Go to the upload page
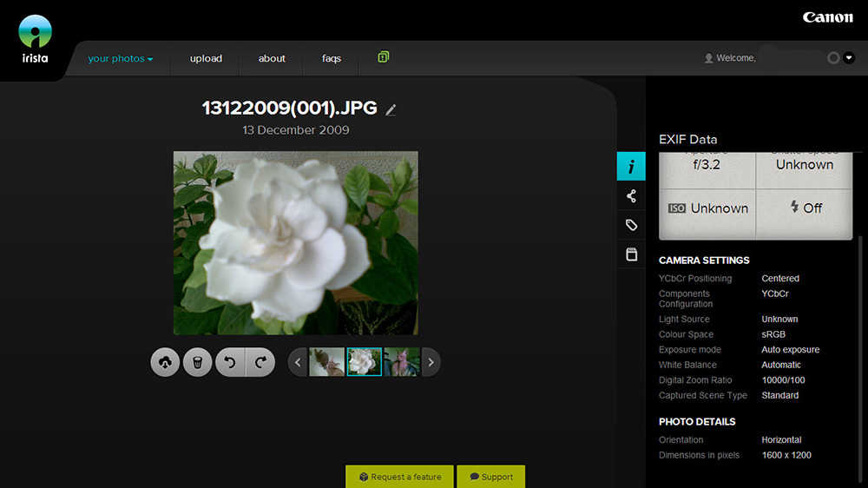The width and height of the screenshot is (868, 488). (x=206, y=58)
